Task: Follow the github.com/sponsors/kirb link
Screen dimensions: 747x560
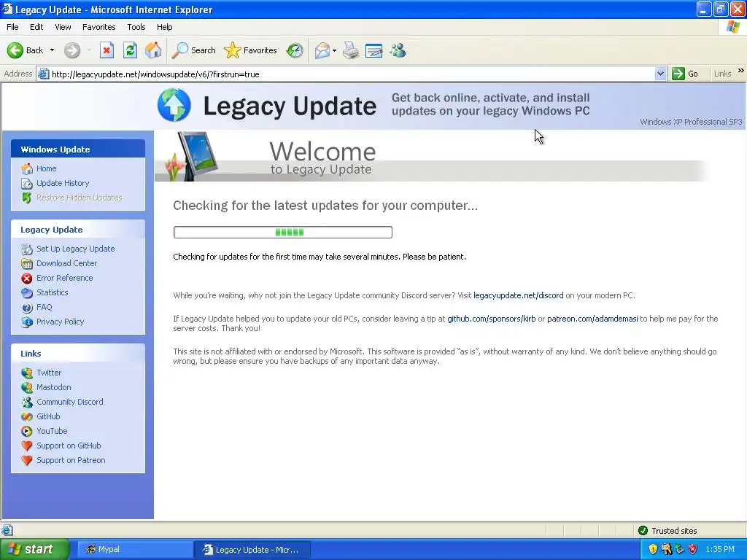Action: coord(491,319)
